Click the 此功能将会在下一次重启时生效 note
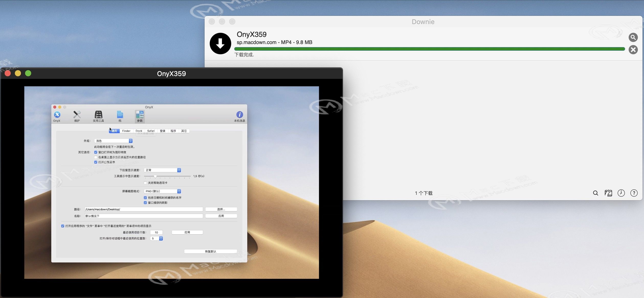 (115, 147)
